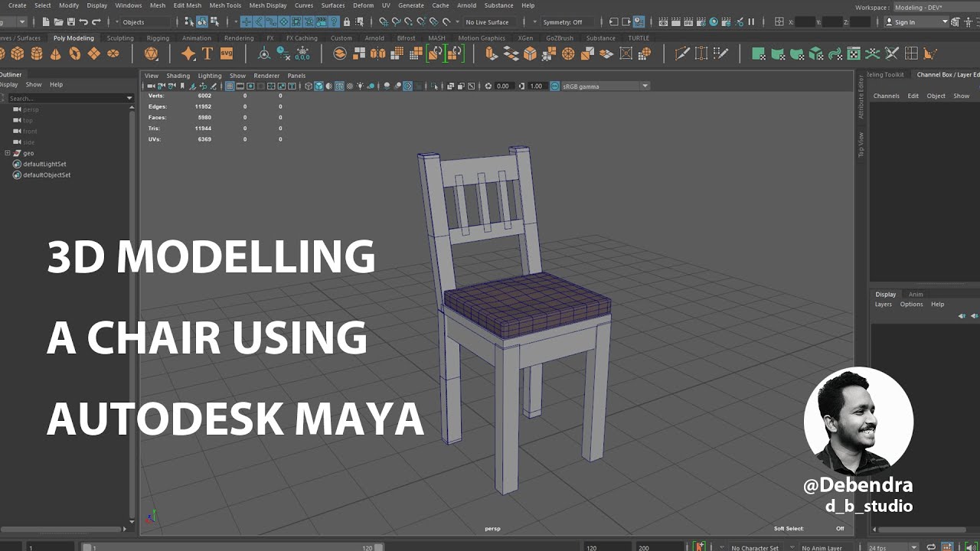Click the render current frame clapper icon
Screen dimensions: 980x551
point(676,22)
